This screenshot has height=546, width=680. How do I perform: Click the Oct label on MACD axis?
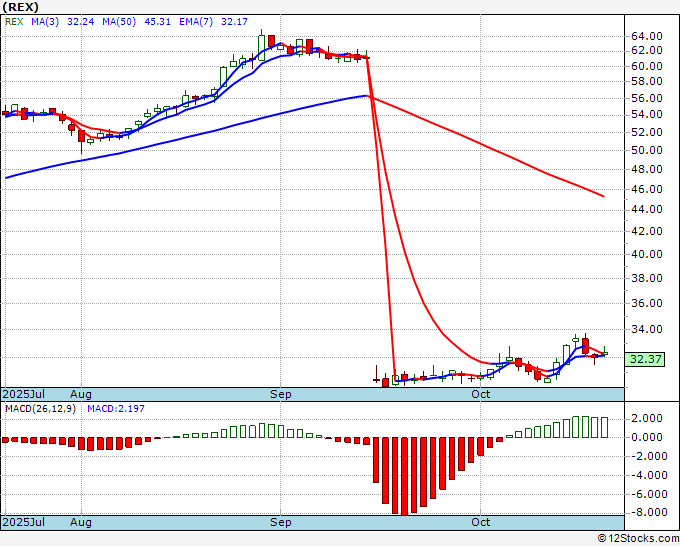(481, 522)
